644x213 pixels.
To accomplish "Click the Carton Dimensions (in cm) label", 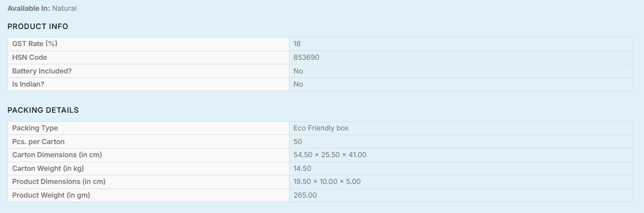I will (57, 155).
